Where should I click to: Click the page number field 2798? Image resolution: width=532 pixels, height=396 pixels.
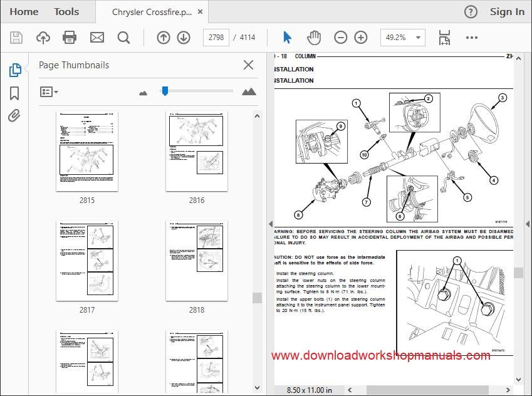click(216, 38)
